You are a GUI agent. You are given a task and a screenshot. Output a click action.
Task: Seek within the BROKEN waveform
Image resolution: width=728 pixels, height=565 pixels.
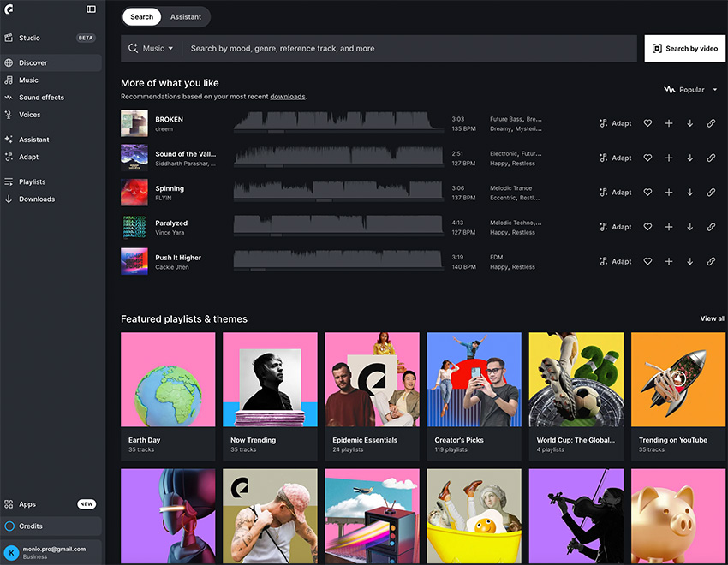tap(338, 122)
